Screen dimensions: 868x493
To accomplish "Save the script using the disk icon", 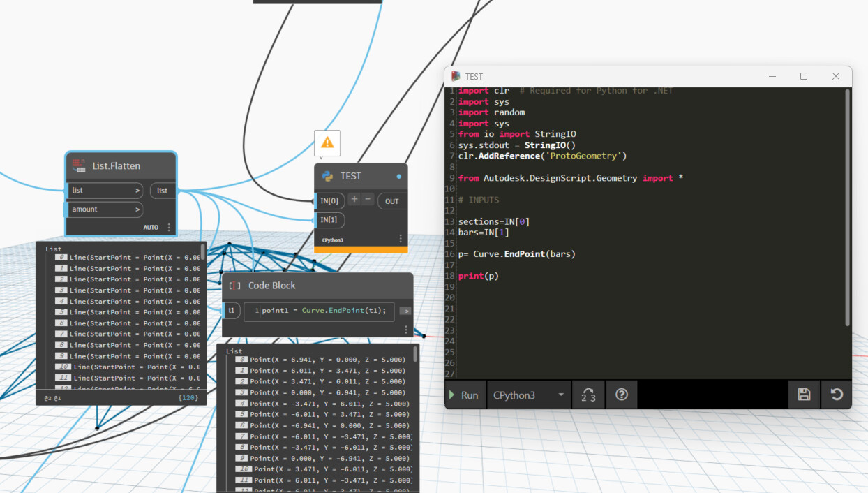I will (x=804, y=395).
